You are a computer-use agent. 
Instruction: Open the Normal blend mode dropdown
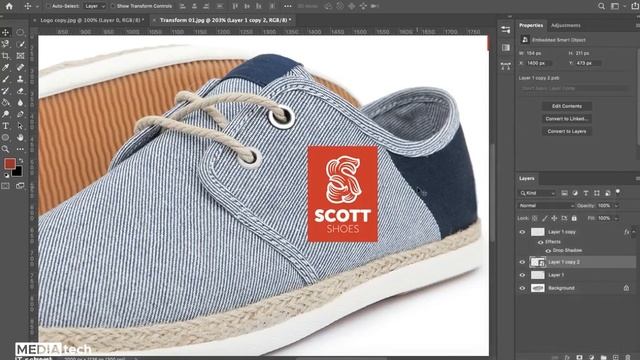546,206
